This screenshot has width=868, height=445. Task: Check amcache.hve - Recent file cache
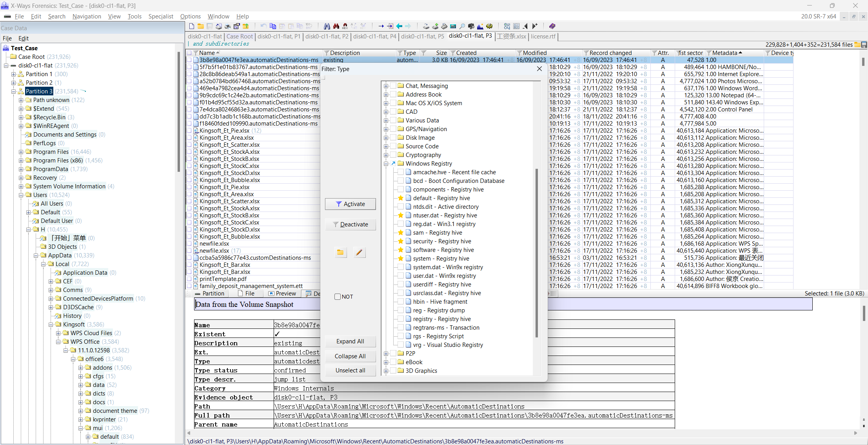point(401,172)
